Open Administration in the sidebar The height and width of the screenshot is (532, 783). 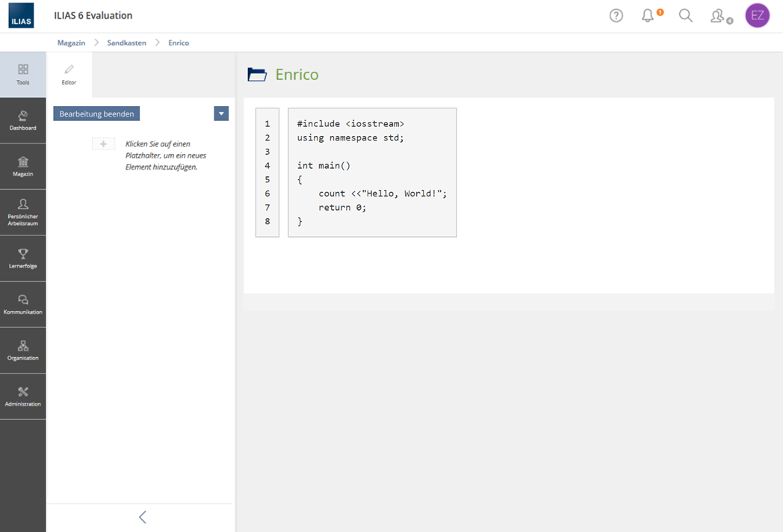(22, 396)
